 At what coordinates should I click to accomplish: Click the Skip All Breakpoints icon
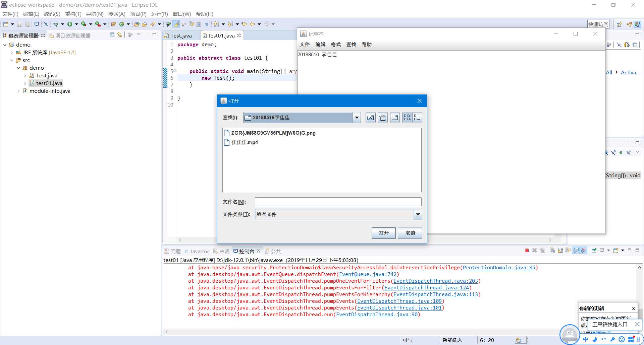point(46,24)
